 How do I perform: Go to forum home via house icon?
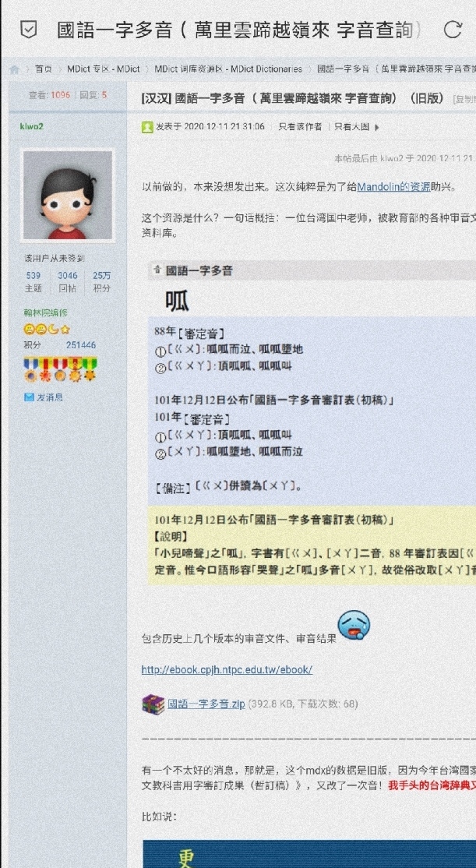click(x=15, y=69)
